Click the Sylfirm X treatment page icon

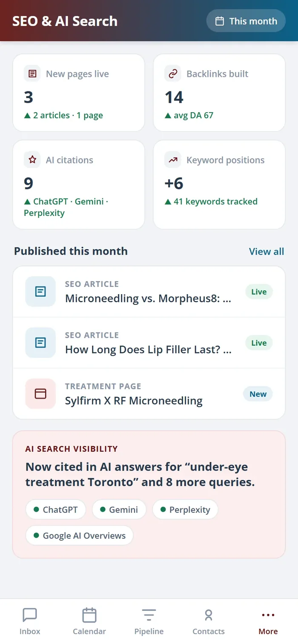click(x=40, y=394)
